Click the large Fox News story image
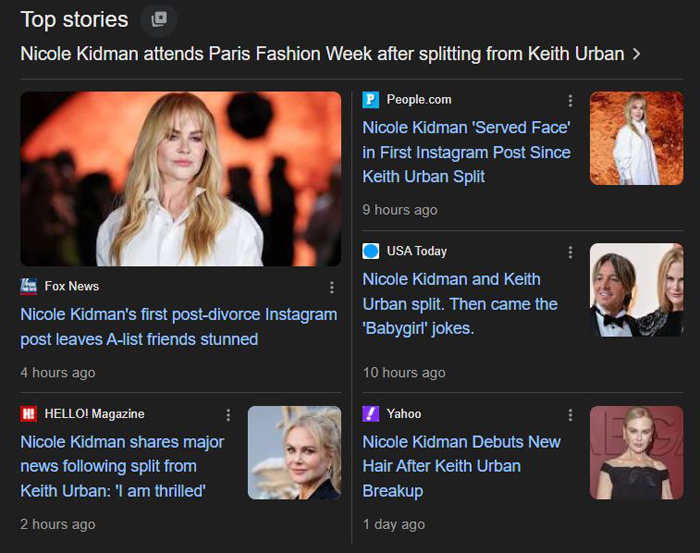Viewport: 700px width, 553px height. [181, 179]
